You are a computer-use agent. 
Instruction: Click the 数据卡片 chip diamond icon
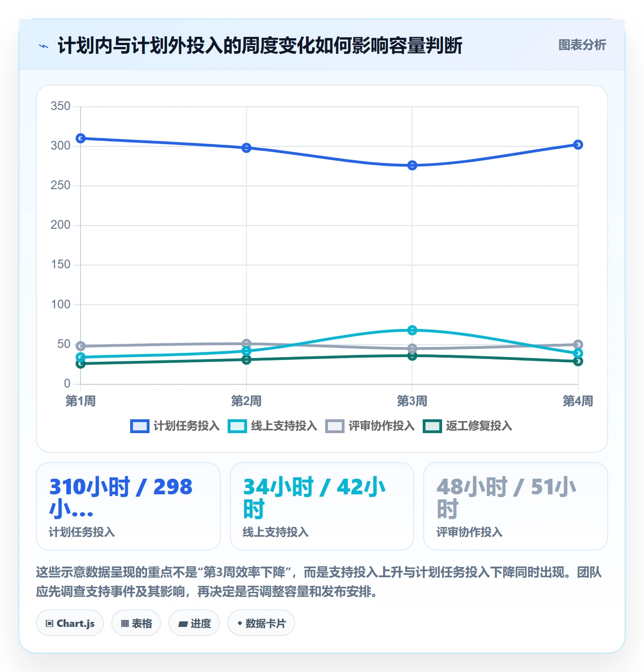tap(240, 623)
